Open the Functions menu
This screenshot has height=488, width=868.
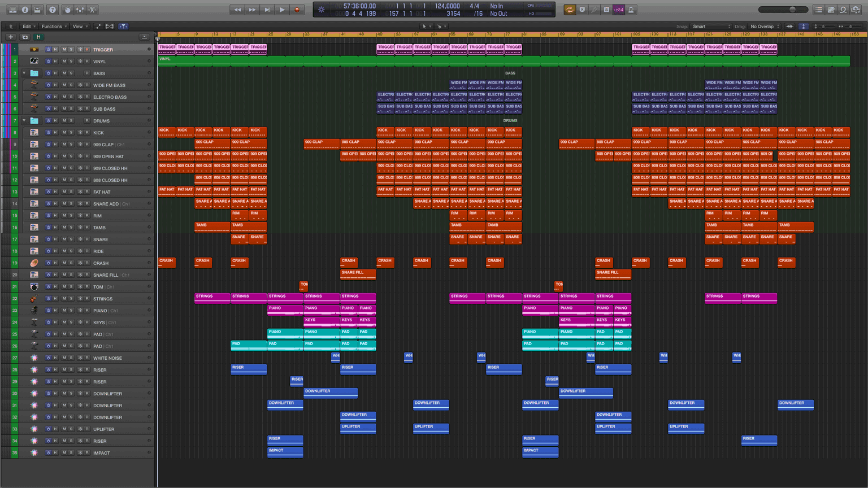(54, 25)
